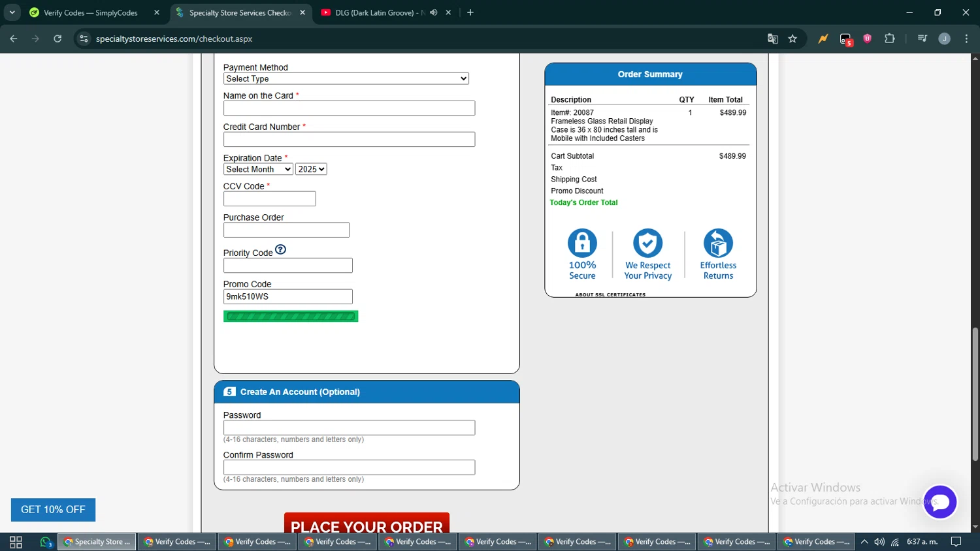980x551 pixels.
Task: Click the address bar URL
Action: click(174, 39)
